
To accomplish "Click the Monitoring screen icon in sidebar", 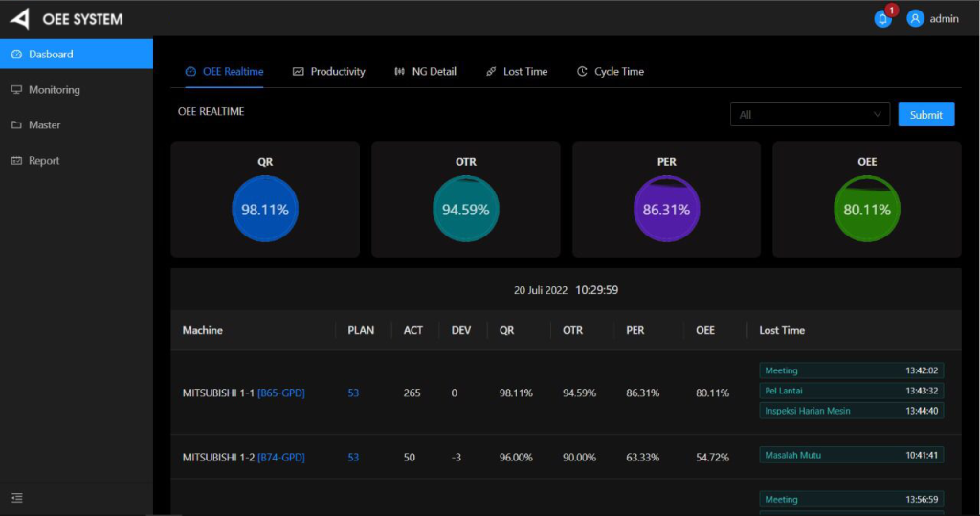I will click(16, 90).
